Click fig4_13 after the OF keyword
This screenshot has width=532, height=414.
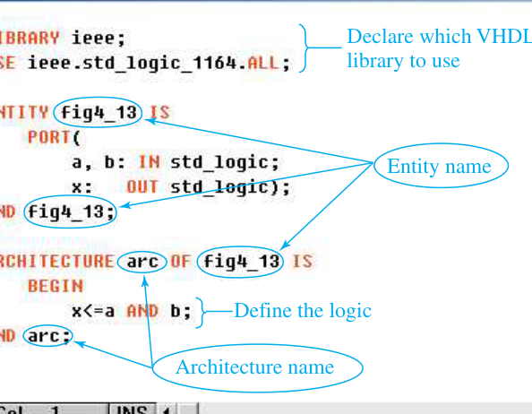pyautogui.click(x=241, y=262)
